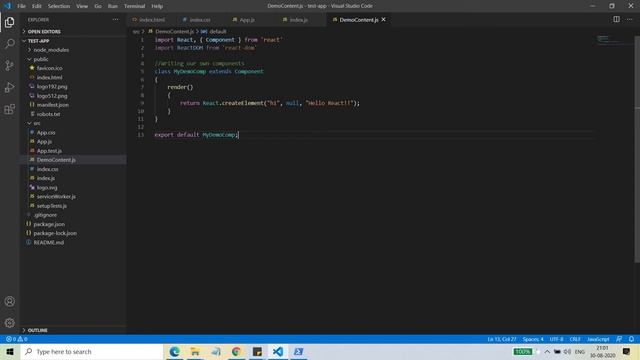640x360 pixels.
Task: Switch to Visual Studio Code taskbar icon
Action: pos(278,351)
